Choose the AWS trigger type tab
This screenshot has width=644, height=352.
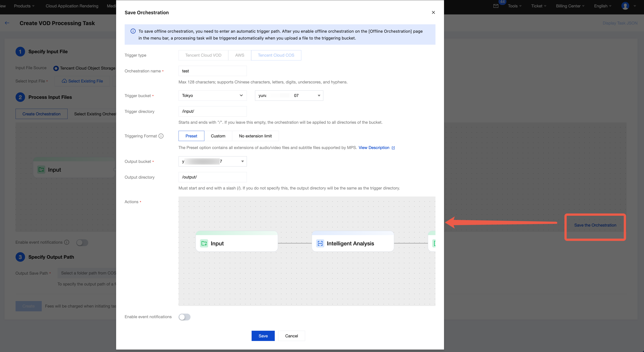pyautogui.click(x=239, y=55)
